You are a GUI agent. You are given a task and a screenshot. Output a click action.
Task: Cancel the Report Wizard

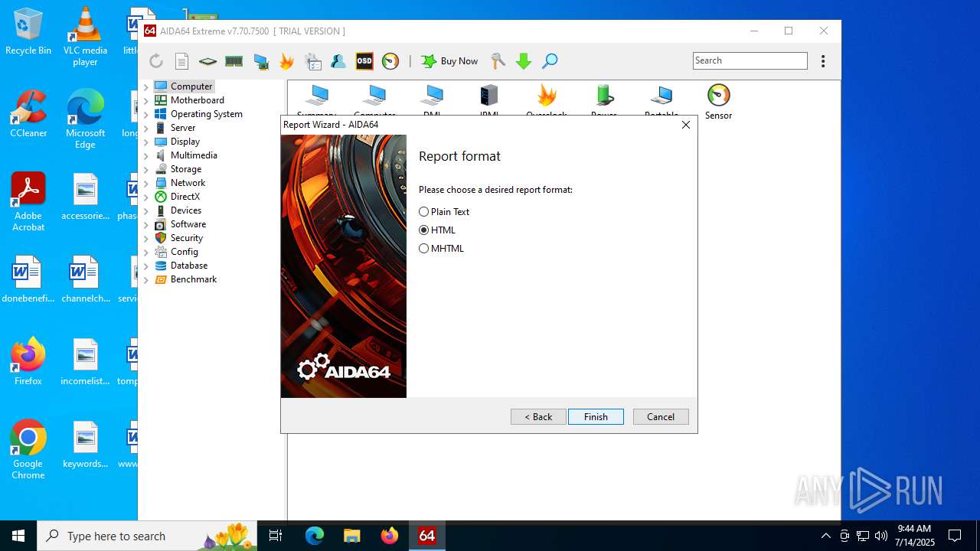pyautogui.click(x=661, y=417)
